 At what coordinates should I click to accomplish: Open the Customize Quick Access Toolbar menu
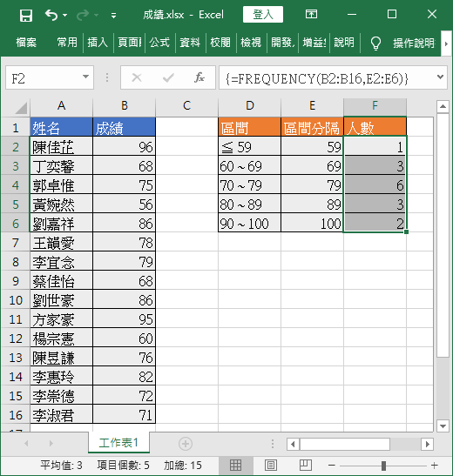click(x=113, y=15)
